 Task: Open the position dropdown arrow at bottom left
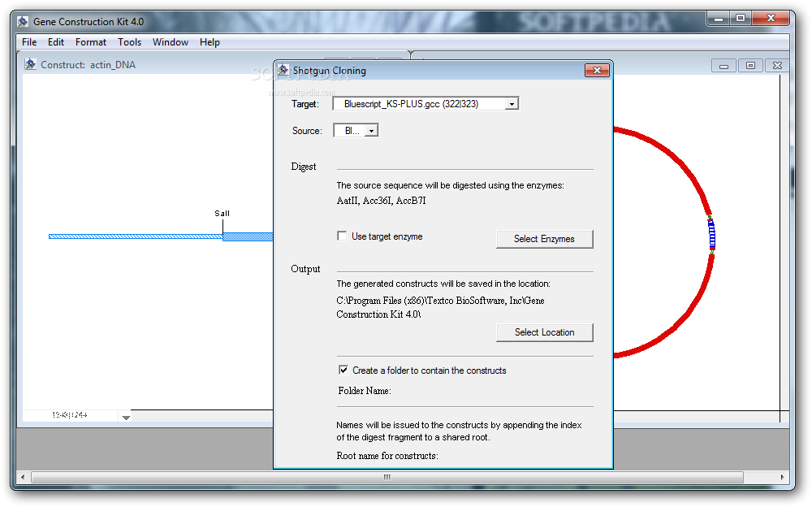click(x=126, y=417)
